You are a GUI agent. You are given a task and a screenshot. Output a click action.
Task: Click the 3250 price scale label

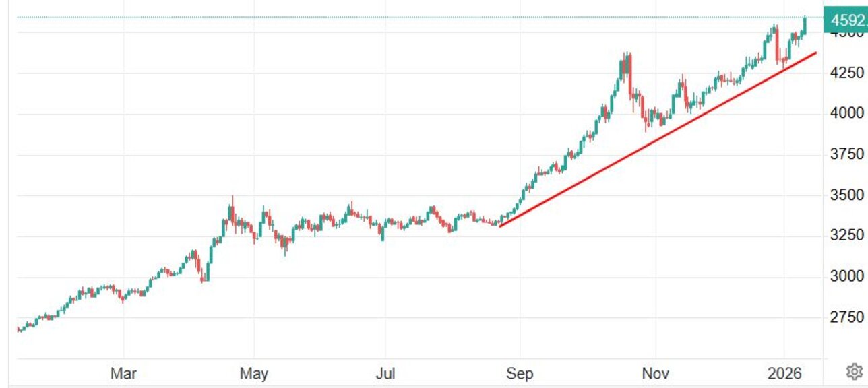click(x=846, y=235)
